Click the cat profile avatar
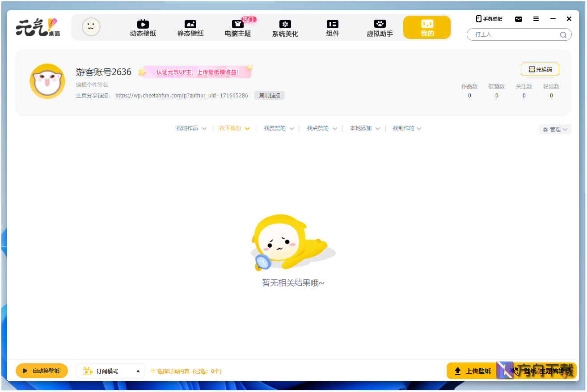 click(x=47, y=81)
